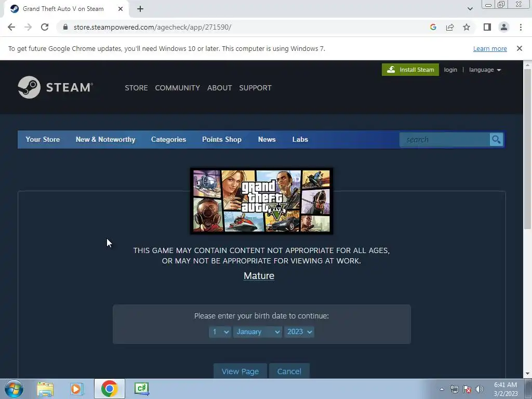Click the Learn more link

(x=490, y=48)
